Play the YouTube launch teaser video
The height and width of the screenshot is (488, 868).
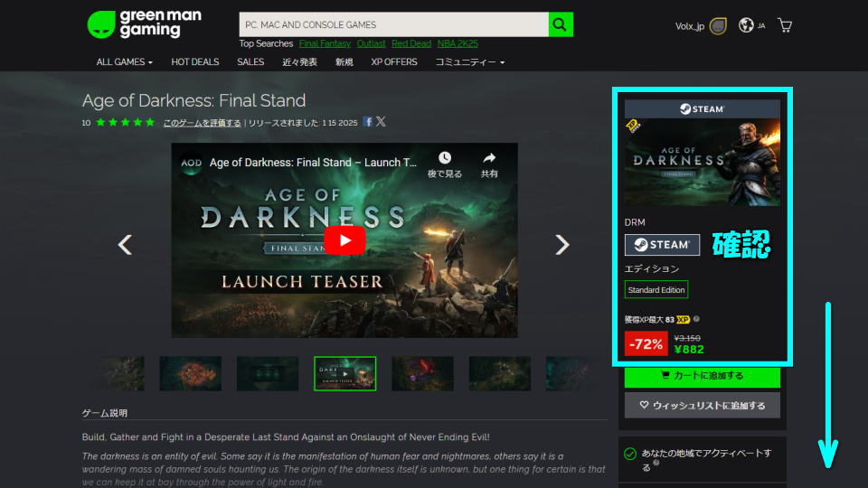(344, 239)
